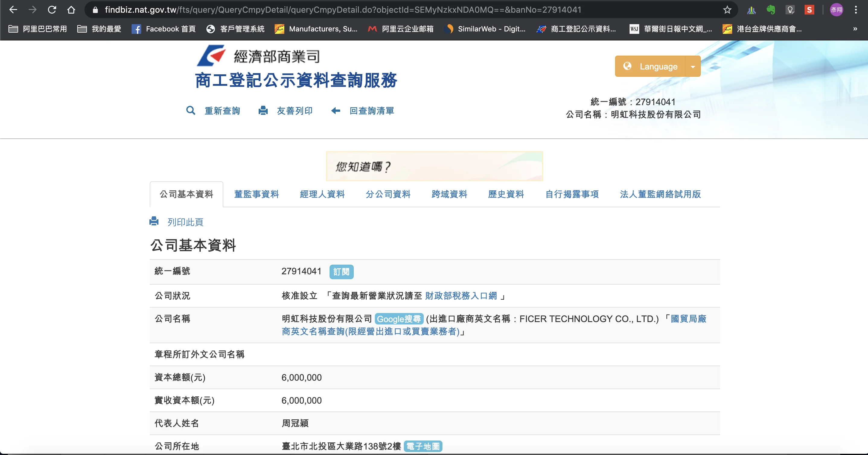Viewport: 868px width, 455px height.
Task: Expand the Language dropdown arrow
Action: click(x=693, y=66)
